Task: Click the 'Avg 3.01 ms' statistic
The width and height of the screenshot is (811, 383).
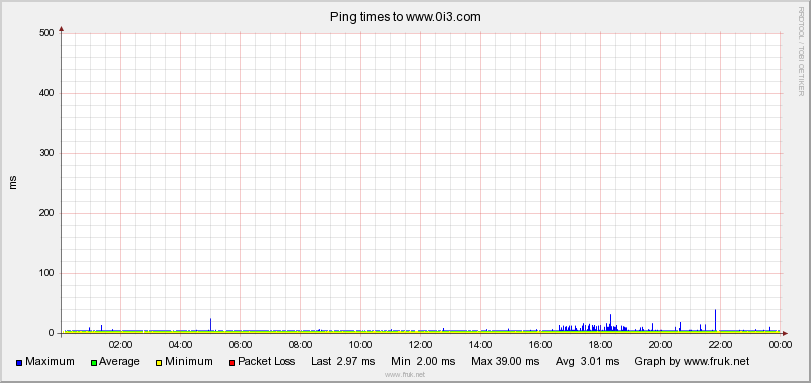Action: click(x=588, y=361)
